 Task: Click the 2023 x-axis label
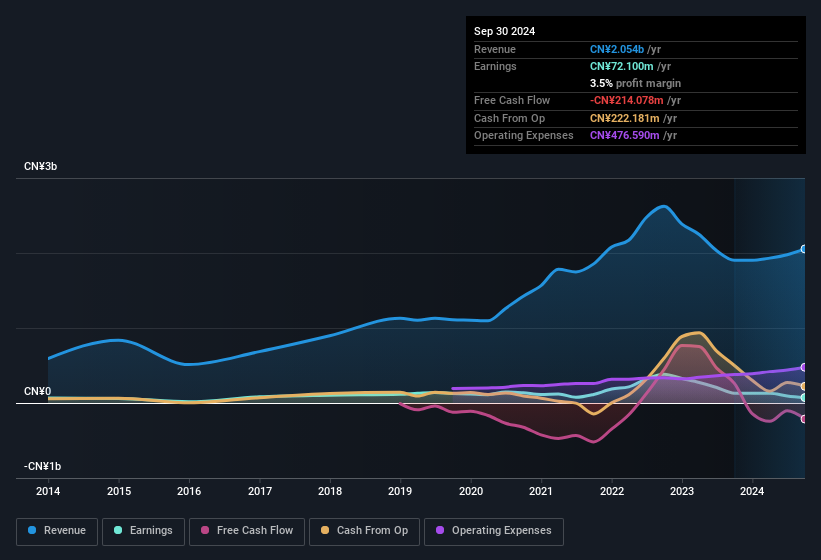click(x=682, y=491)
